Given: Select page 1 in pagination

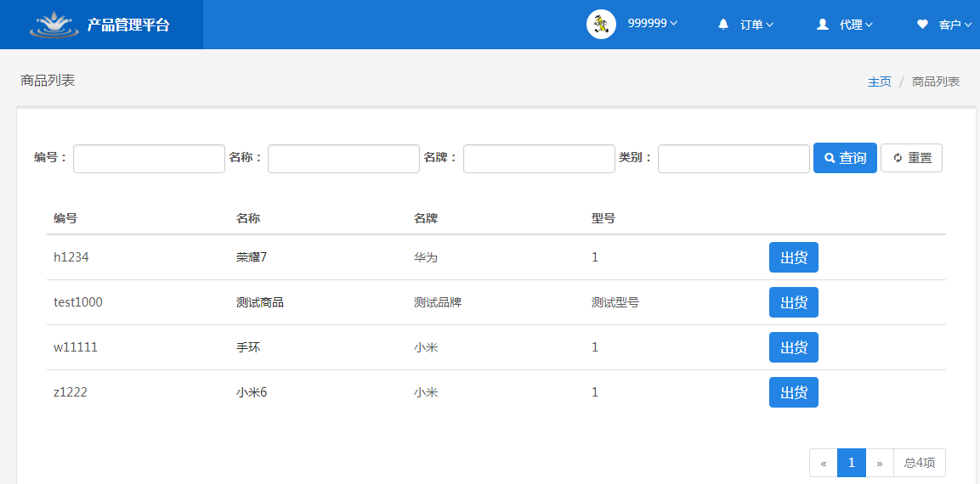Looking at the screenshot, I should 852,463.
